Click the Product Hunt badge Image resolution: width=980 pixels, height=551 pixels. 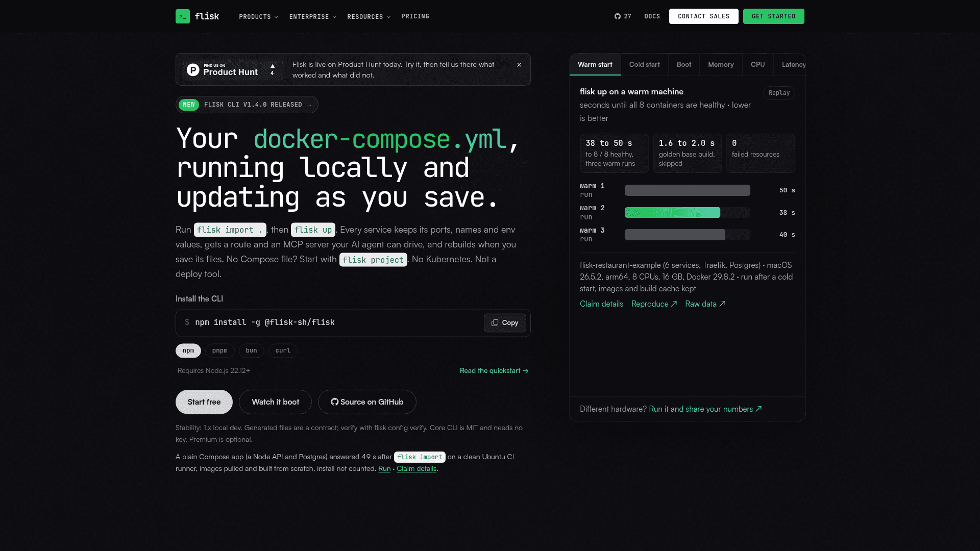233,69
